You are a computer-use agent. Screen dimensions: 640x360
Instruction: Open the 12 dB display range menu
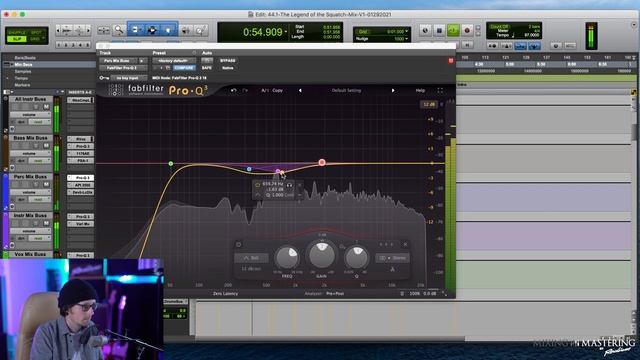coord(429,104)
